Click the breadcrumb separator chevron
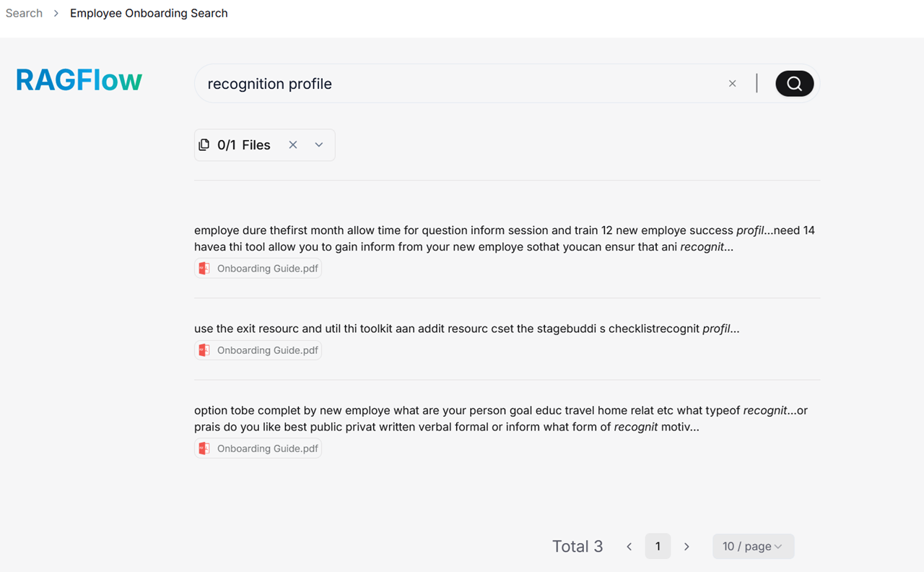Screen dimensions: 924x572 point(56,13)
